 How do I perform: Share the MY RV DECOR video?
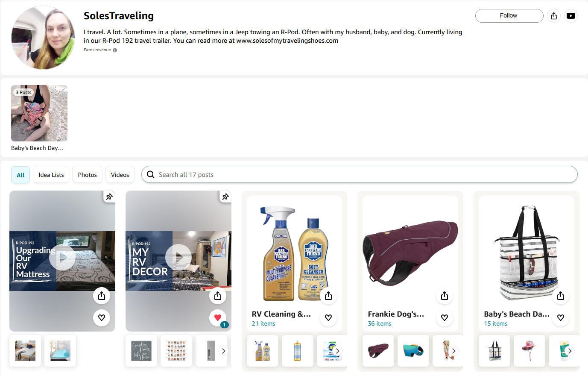pos(218,296)
